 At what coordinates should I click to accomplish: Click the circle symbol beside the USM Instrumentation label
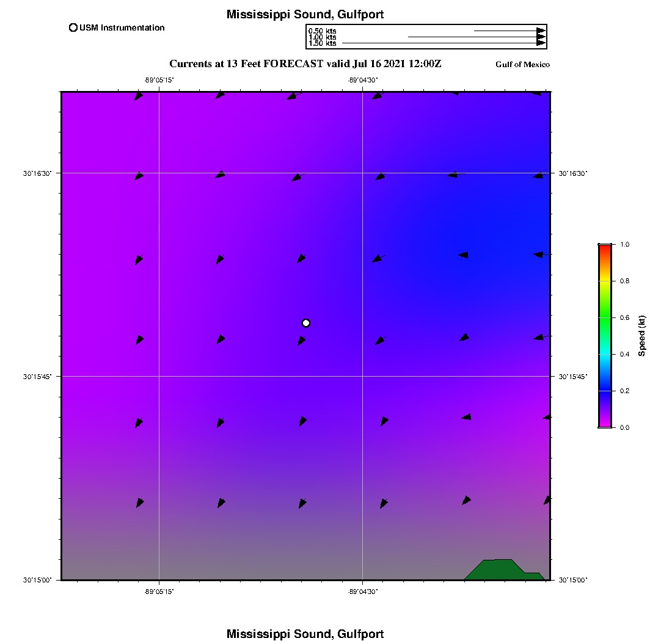[73, 27]
